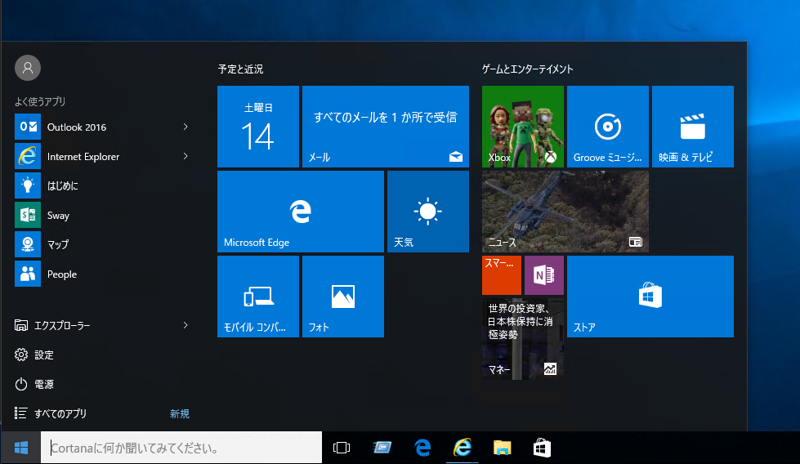Open the Microsoft Edge tile
The image size is (800, 464).
[300, 211]
